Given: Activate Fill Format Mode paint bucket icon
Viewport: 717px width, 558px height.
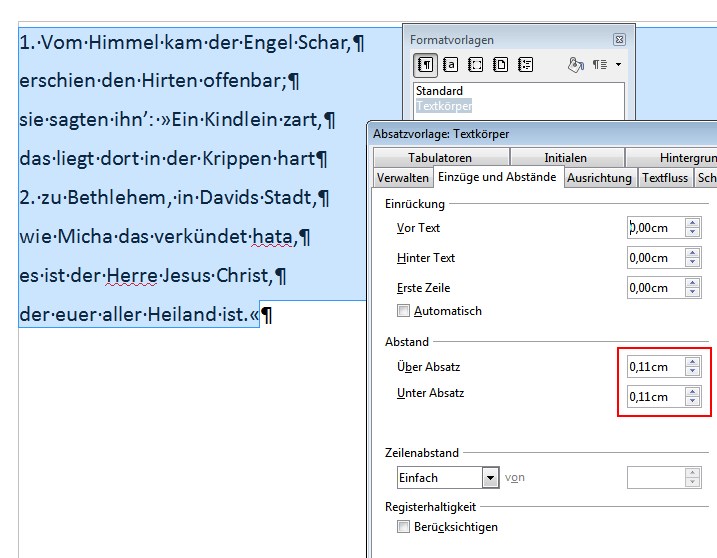Looking at the screenshot, I should coord(576,64).
